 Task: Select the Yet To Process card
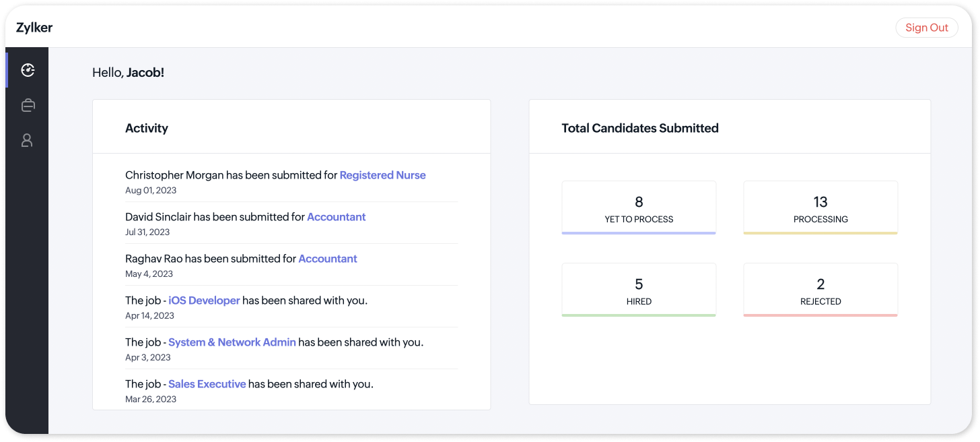click(639, 208)
